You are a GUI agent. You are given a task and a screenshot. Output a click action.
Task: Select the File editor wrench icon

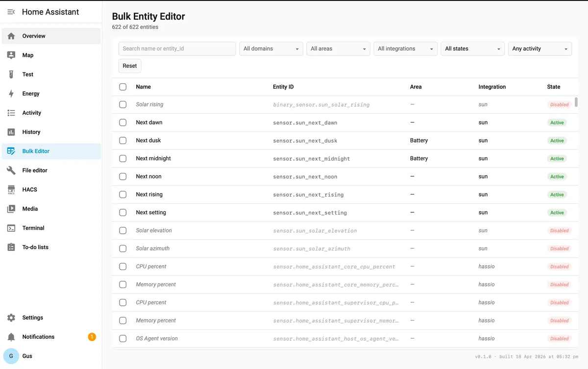[x=11, y=170]
